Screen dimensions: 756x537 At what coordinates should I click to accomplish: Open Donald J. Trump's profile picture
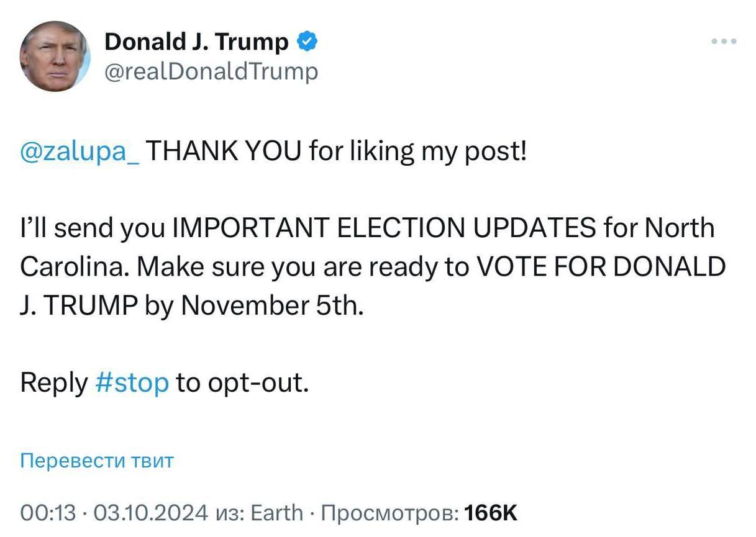pyautogui.click(x=55, y=56)
